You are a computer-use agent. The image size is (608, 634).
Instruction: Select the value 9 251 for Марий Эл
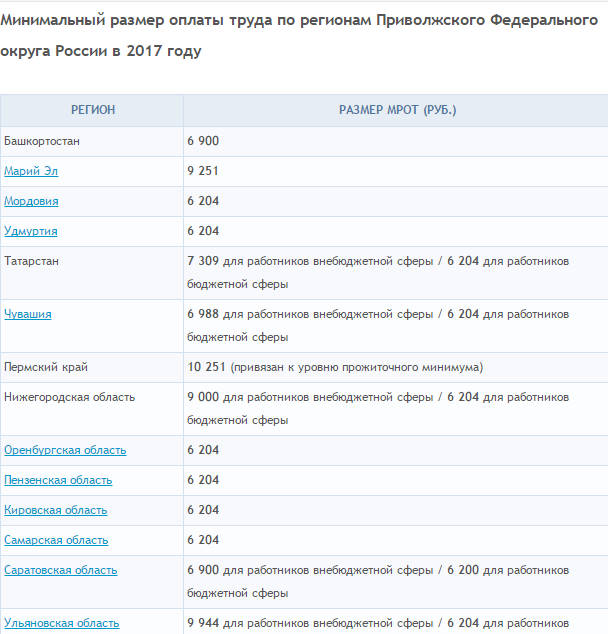click(203, 171)
